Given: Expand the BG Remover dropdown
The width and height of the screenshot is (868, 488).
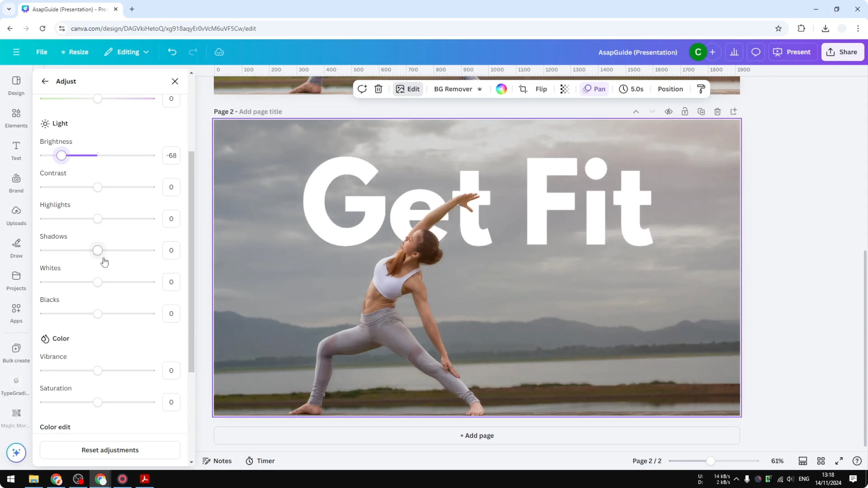Looking at the screenshot, I should 480,89.
